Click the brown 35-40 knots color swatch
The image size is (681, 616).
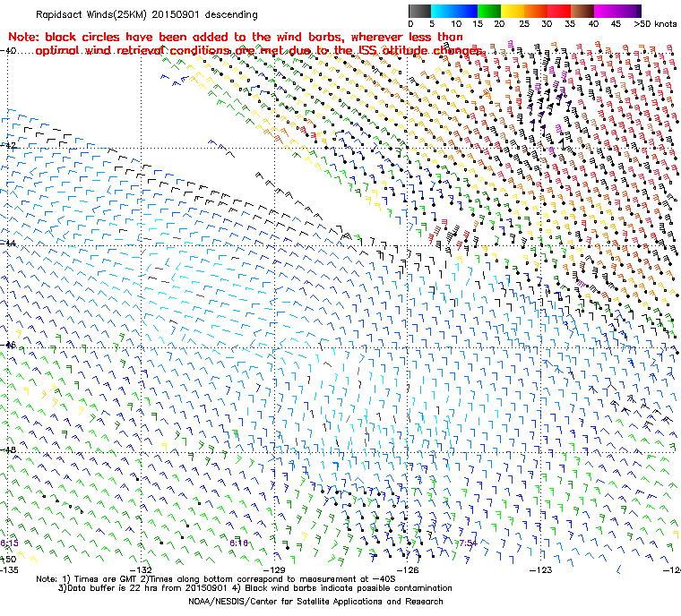(582, 11)
